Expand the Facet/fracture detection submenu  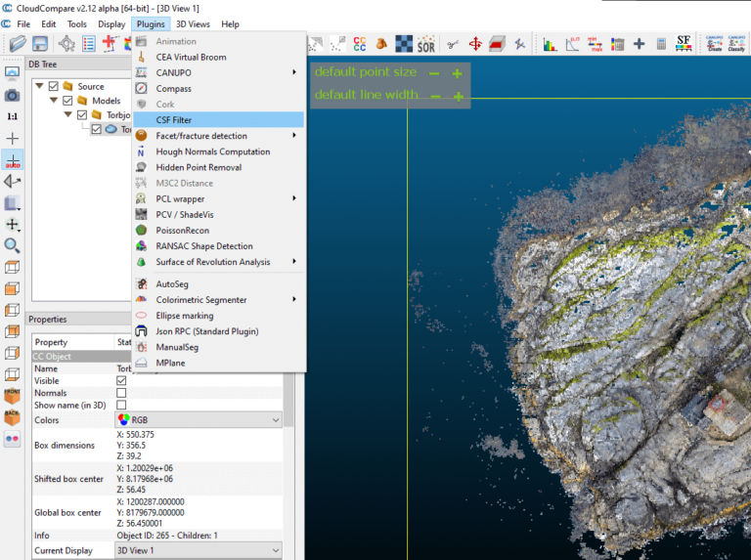pos(219,136)
